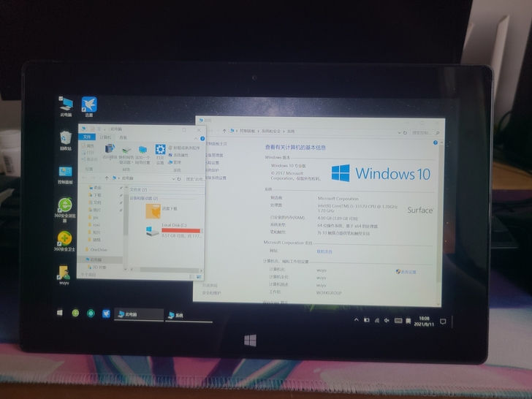Click System window help icon

pyautogui.click(x=436, y=142)
